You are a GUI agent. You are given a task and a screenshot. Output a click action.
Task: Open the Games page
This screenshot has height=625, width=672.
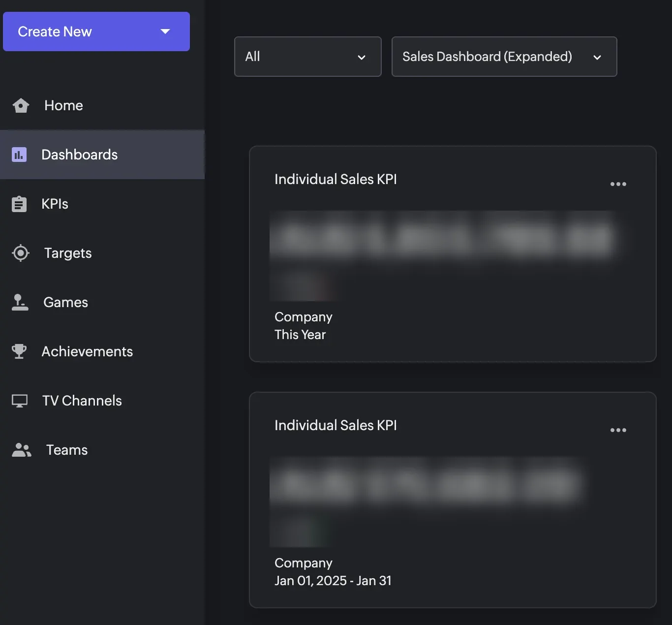[x=102, y=302]
